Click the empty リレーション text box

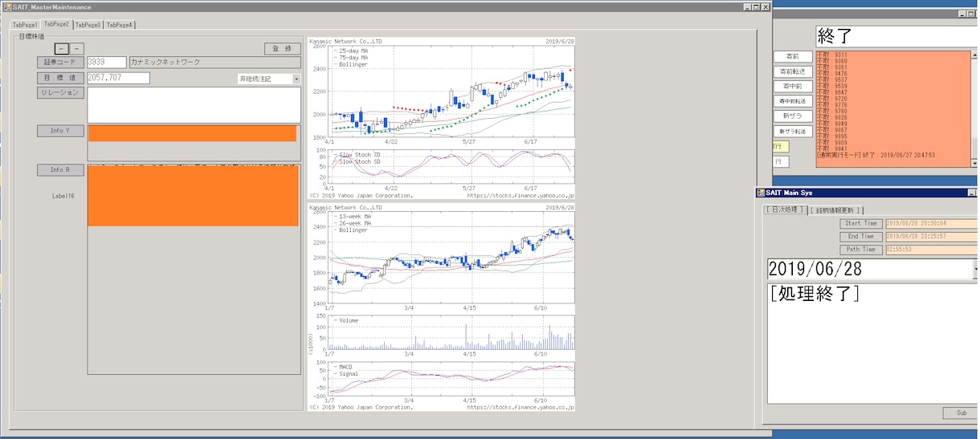click(x=194, y=104)
